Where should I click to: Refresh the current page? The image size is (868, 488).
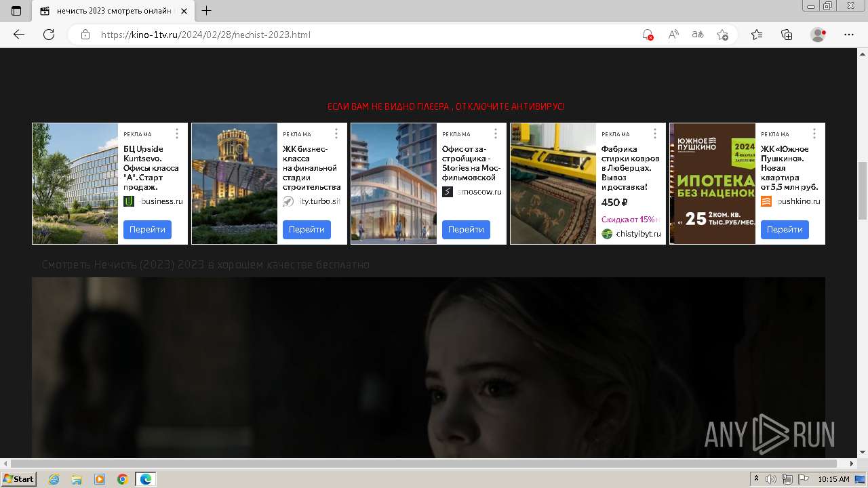tap(49, 35)
